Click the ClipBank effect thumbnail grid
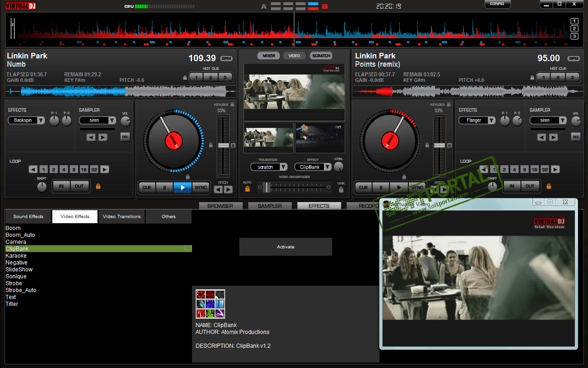 (210, 304)
